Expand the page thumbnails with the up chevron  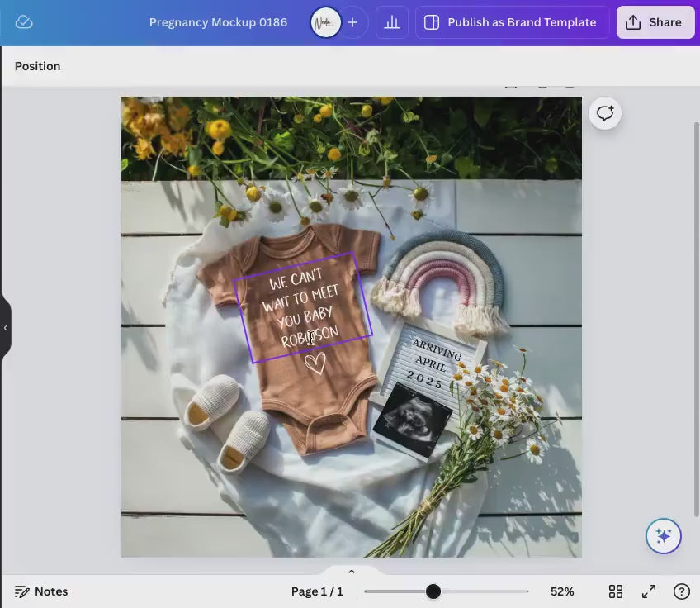tap(351, 572)
